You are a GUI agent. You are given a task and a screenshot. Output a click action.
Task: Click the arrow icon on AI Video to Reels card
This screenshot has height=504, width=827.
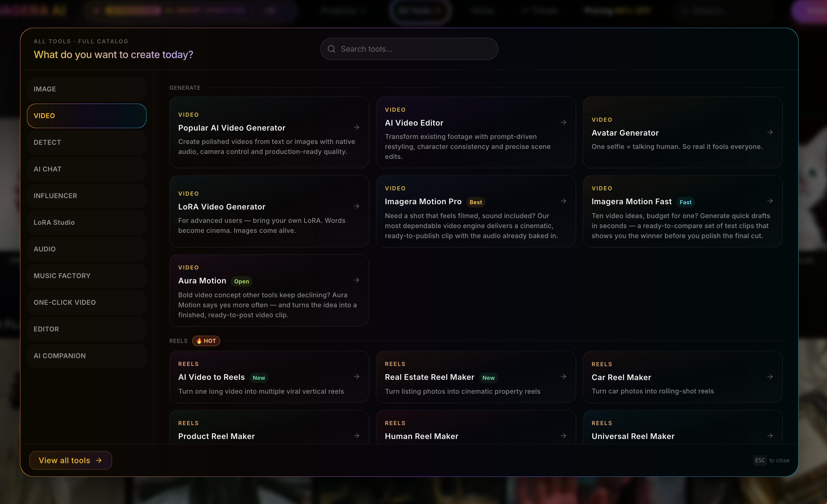[x=356, y=376]
